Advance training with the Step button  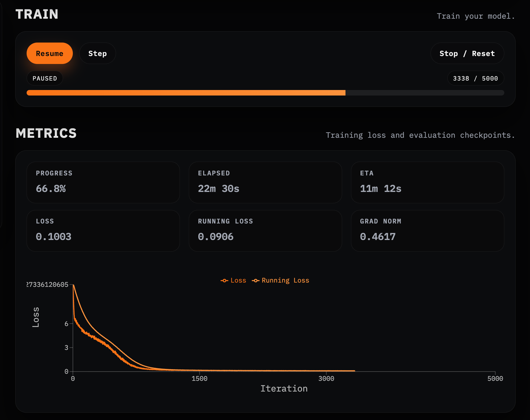click(x=97, y=53)
